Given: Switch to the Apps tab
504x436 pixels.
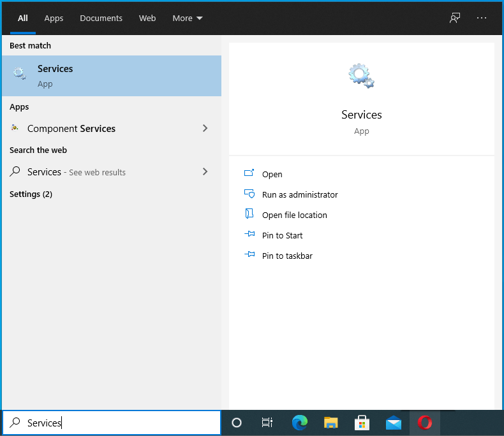Looking at the screenshot, I should pyautogui.click(x=54, y=18).
